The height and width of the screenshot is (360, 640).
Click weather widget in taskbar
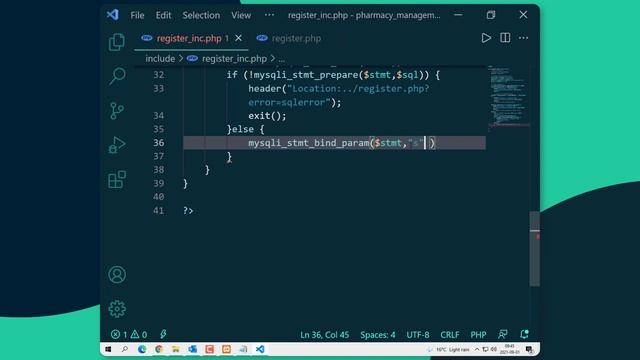(x=448, y=350)
